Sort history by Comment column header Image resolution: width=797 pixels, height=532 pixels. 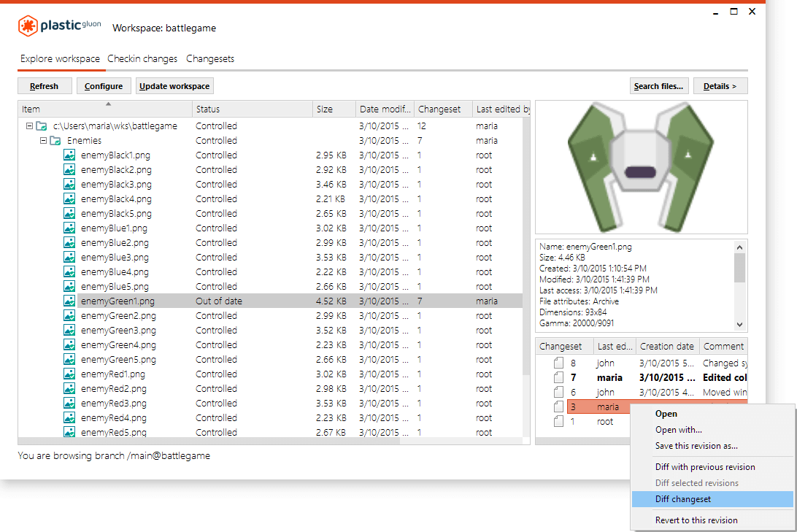pos(723,346)
